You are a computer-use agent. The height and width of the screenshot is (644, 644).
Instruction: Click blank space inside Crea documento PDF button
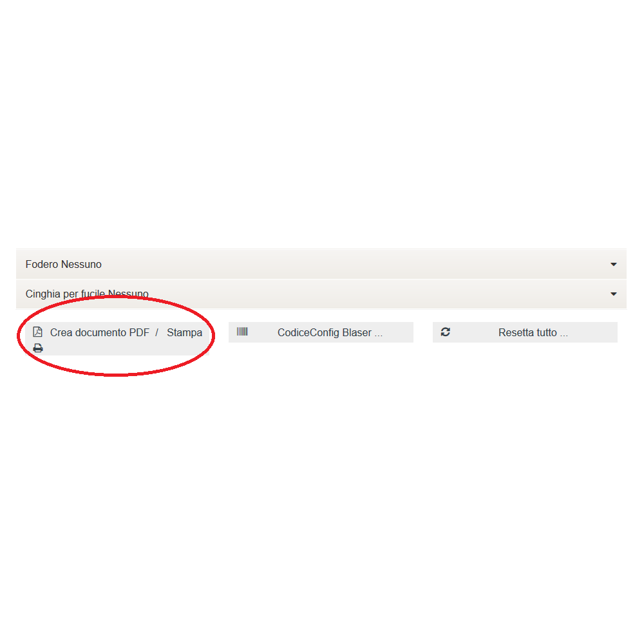(x=123, y=348)
